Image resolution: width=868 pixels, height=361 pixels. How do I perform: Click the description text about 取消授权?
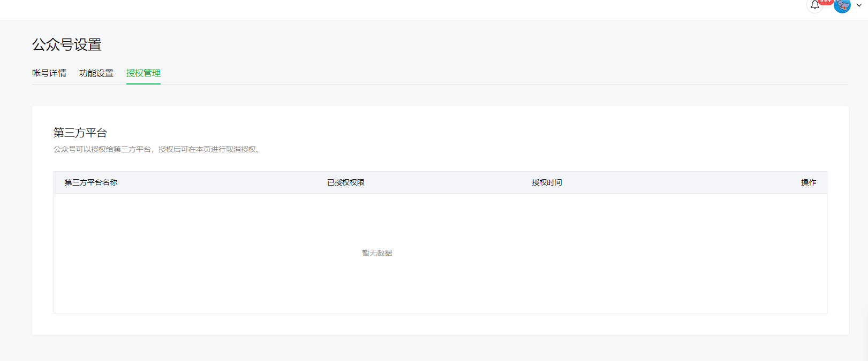[158, 149]
